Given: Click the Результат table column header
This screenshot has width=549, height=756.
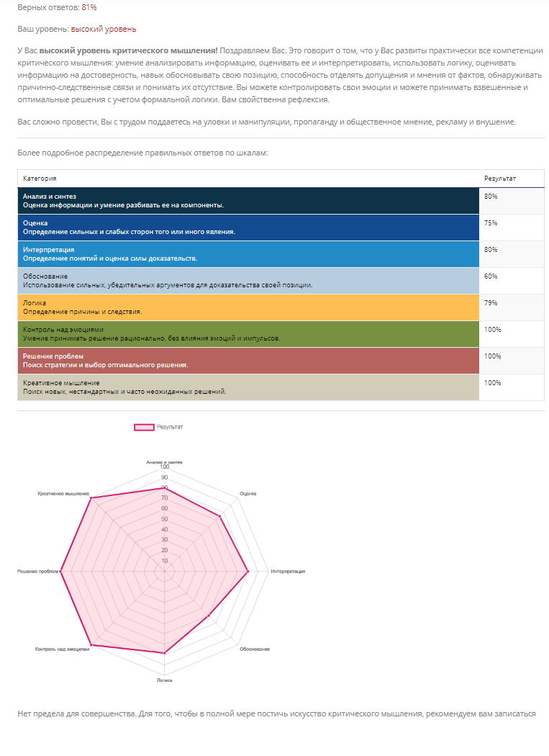Looking at the screenshot, I should point(499,178).
